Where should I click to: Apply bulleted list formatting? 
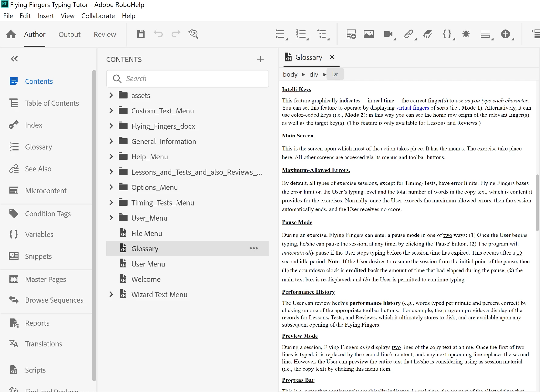click(x=282, y=34)
